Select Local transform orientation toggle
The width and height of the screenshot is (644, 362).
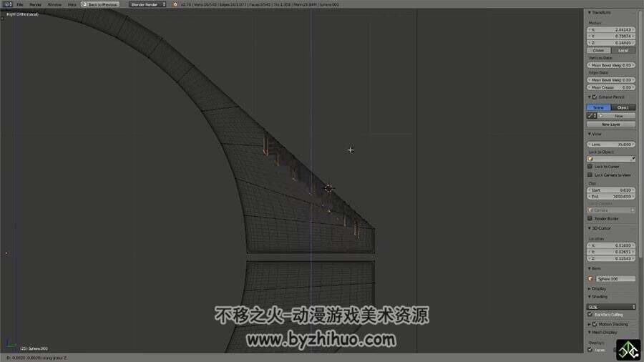[623, 51]
